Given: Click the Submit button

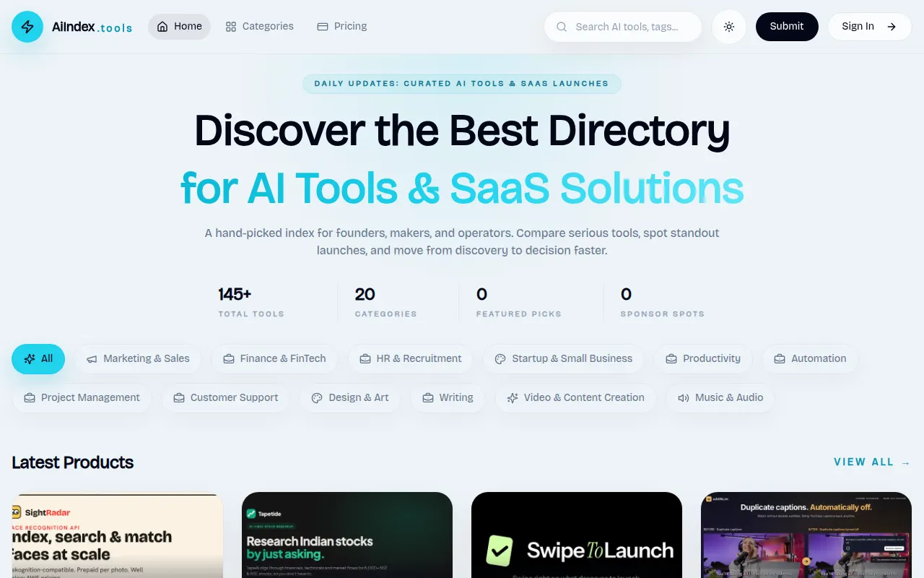Looking at the screenshot, I should tap(787, 27).
